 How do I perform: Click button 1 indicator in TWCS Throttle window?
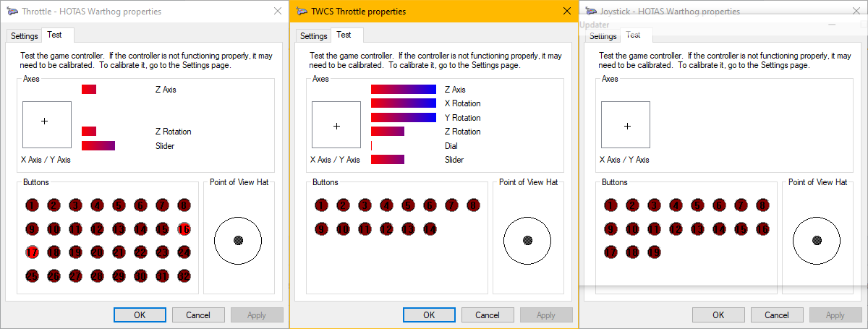(321, 205)
